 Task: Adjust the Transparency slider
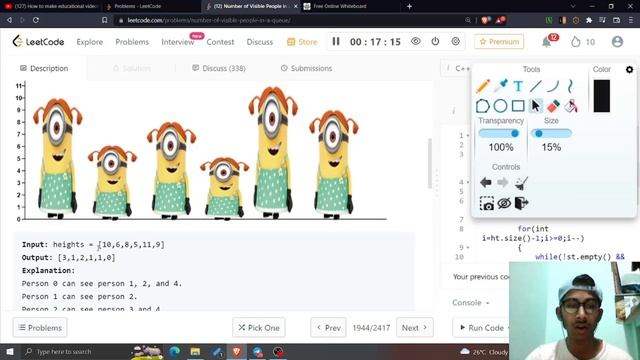499,133
